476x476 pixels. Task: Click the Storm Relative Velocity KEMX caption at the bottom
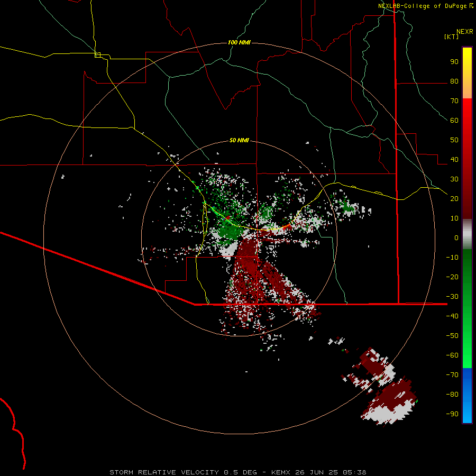(238, 472)
